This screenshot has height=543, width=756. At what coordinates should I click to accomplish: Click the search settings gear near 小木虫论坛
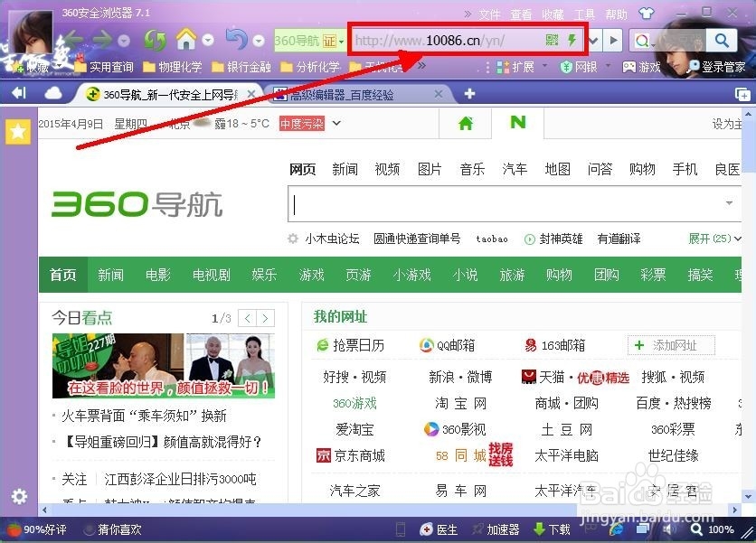point(293,239)
